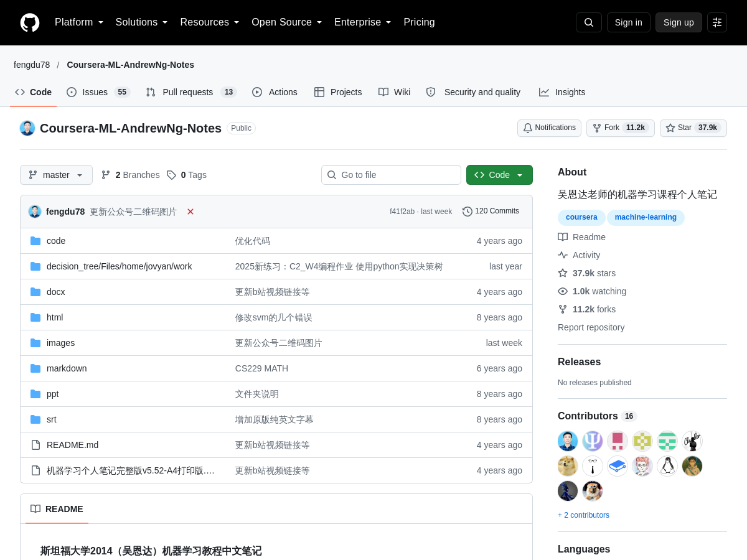The height and width of the screenshot is (560, 747).
Task: Open decision_tree/Files/home/jovyan/work folder
Action: click(x=120, y=266)
